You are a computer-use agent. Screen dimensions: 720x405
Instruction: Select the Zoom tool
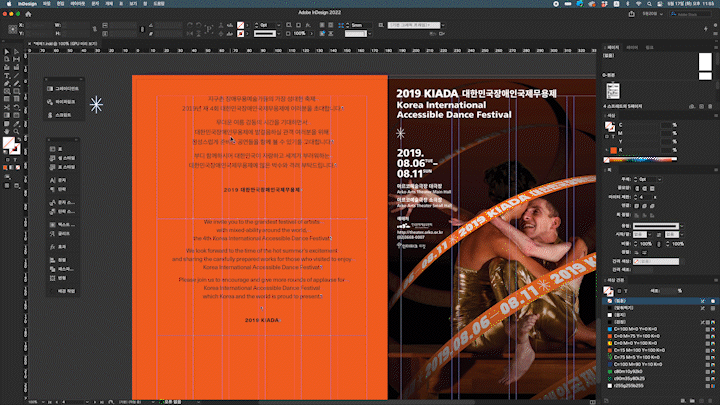click(x=16, y=131)
